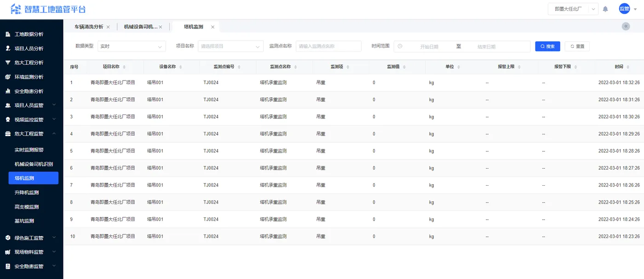Click the 开始日期 start date field
The width and height of the screenshot is (644, 279).
[429, 46]
